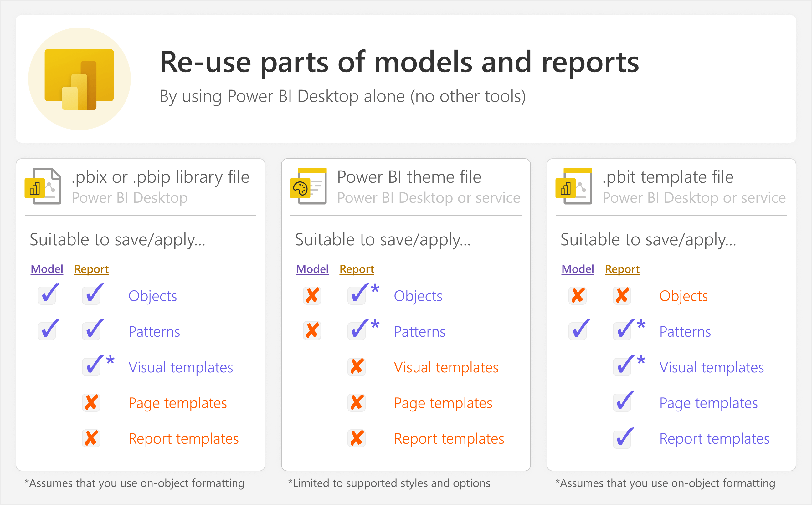This screenshot has height=505, width=812.
Task: Click the orange X for Model Objects in pbit card
Action: [578, 295]
